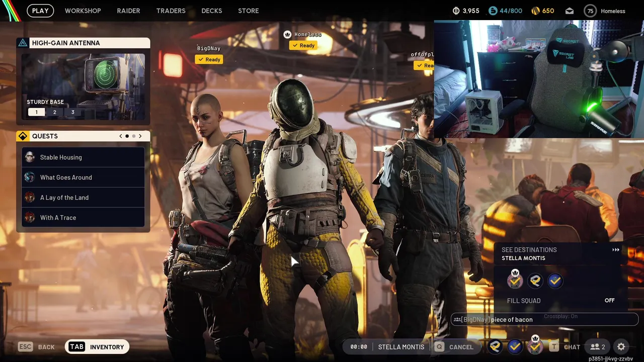Click the Homeless username at top right

click(613, 11)
